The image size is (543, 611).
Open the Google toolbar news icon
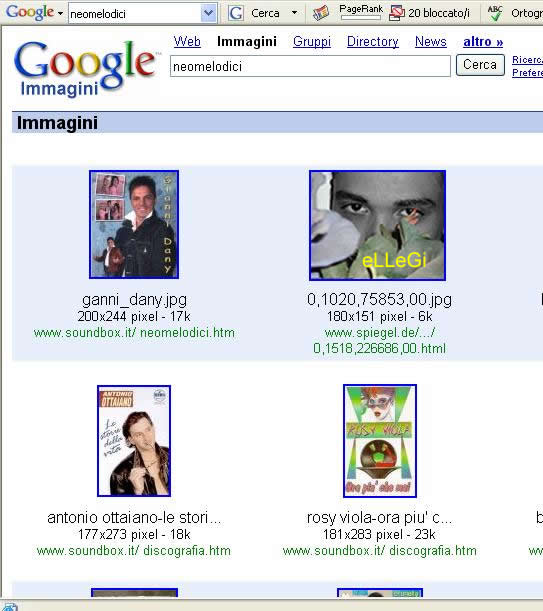[x=321, y=13]
